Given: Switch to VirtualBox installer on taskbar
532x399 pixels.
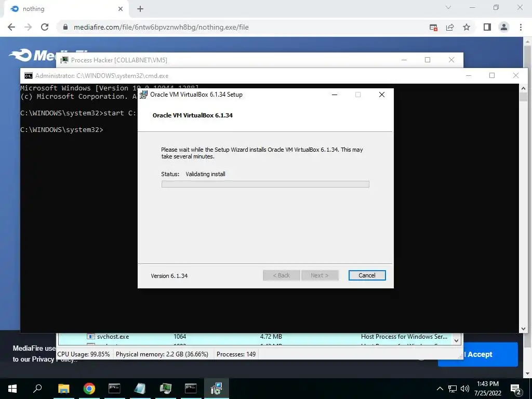Looking at the screenshot, I should pyautogui.click(x=216, y=389).
